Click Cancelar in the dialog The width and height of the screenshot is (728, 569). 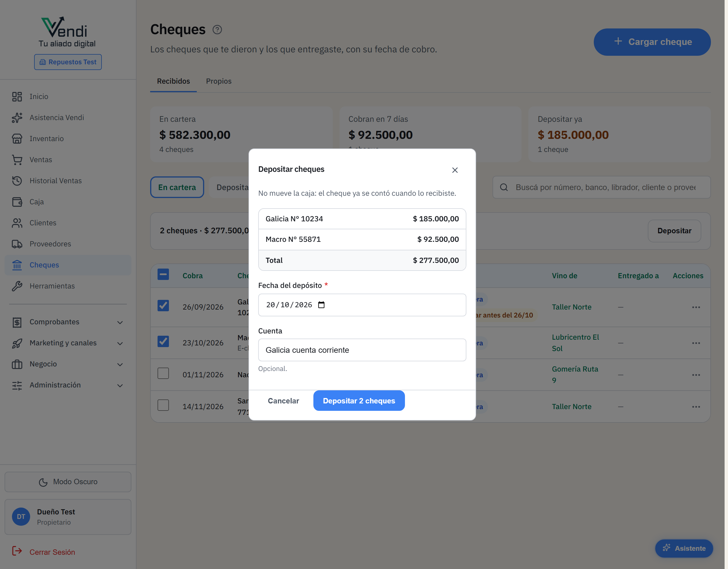pos(283,401)
